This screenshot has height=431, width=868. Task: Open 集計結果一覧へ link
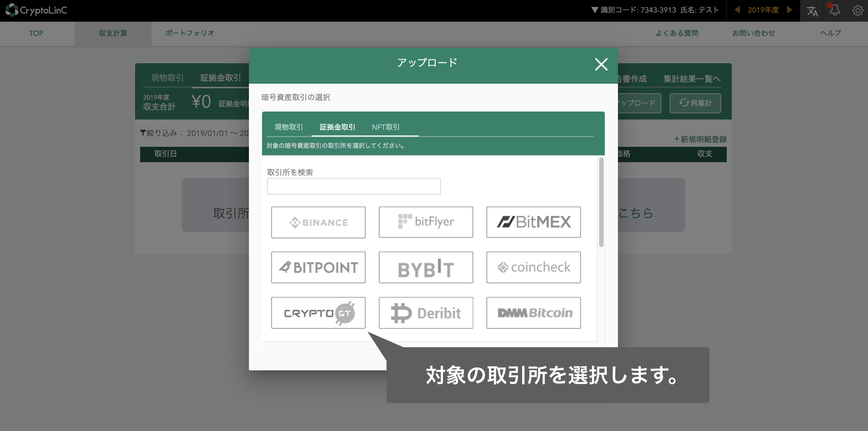[692, 79]
